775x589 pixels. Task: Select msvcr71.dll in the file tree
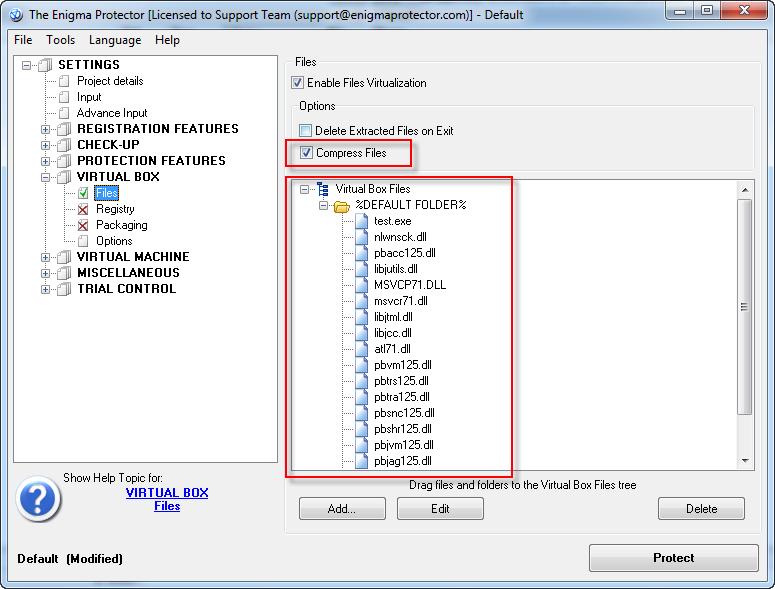point(401,301)
